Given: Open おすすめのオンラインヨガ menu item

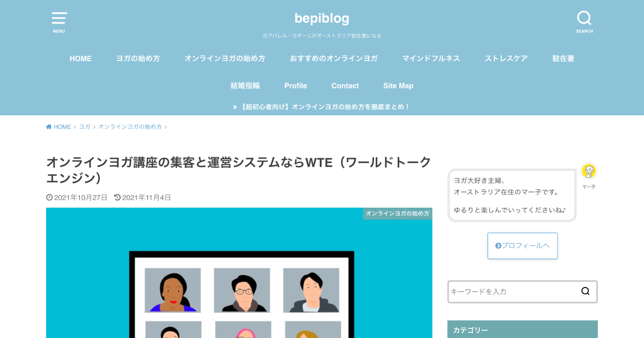Looking at the screenshot, I should [x=334, y=58].
